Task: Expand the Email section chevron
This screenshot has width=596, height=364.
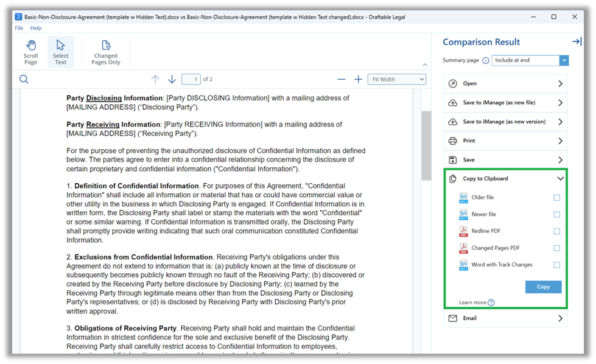Action: 560,318
